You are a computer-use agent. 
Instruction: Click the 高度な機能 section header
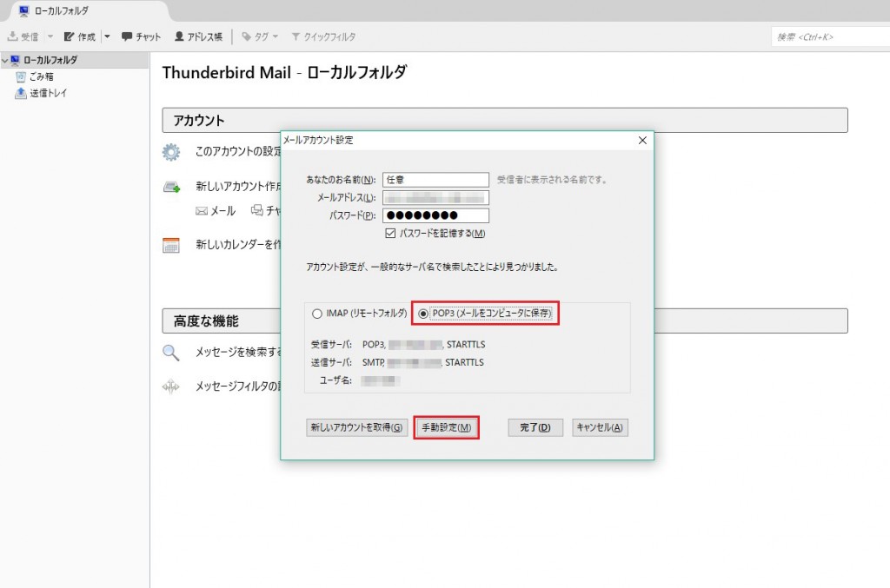[x=505, y=321]
